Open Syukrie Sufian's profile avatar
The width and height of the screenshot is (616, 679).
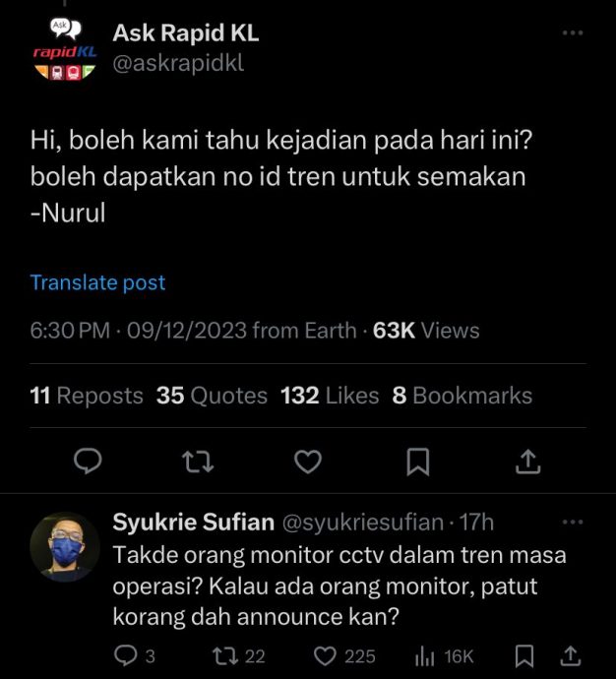(64, 546)
